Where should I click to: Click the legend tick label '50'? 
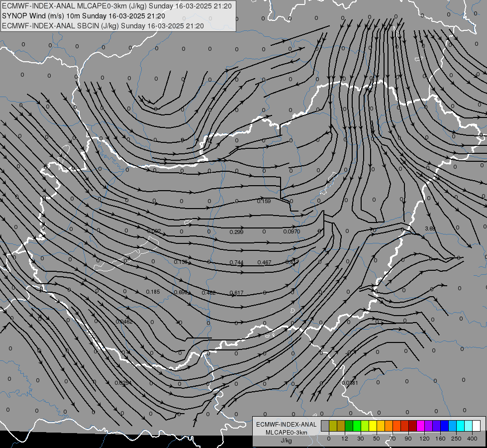point(377,439)
